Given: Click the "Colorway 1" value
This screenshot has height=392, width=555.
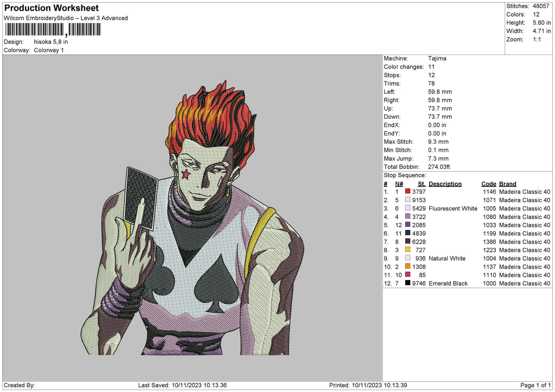Looking at the screenshot, I should (49, 50).
